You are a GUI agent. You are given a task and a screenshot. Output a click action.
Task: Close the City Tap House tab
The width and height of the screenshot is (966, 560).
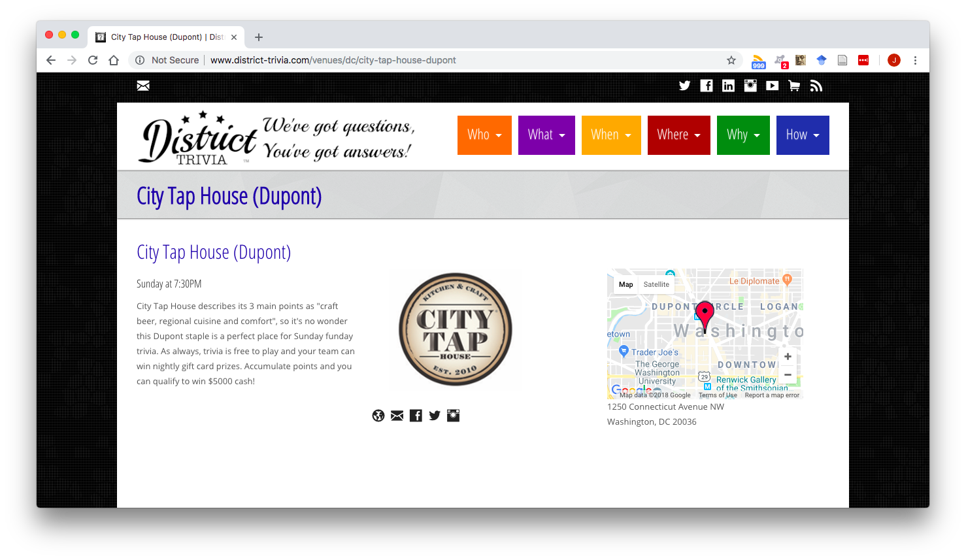click(234, 37)
